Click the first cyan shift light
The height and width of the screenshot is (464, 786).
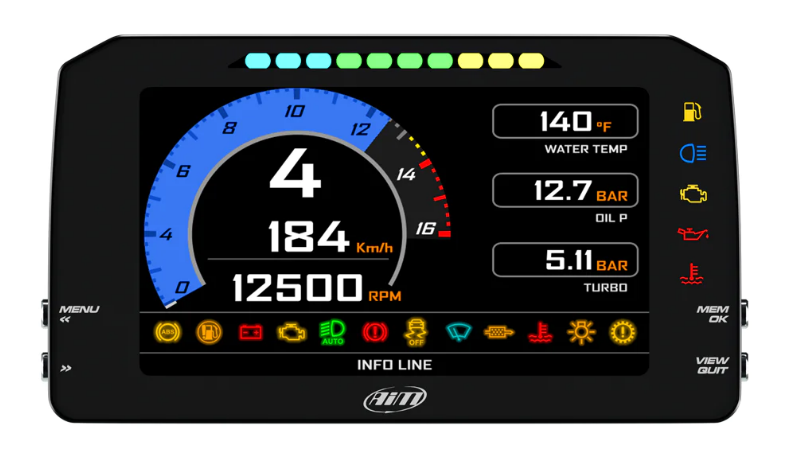point(258,61)
